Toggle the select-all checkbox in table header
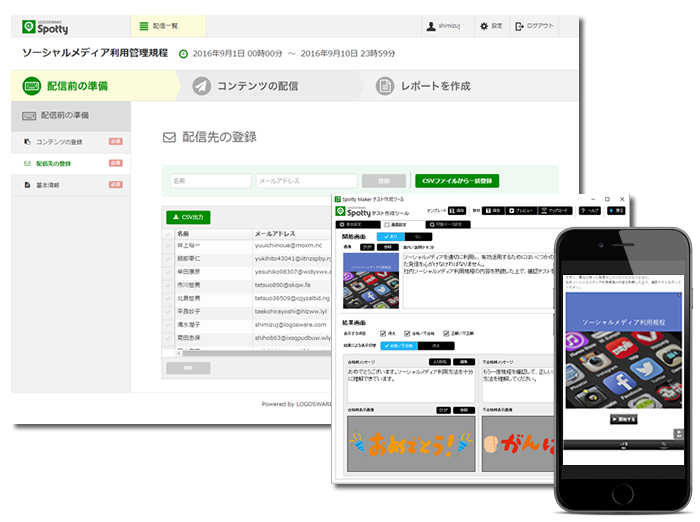This screenshot has width=700, height=522. coord(168,234)
